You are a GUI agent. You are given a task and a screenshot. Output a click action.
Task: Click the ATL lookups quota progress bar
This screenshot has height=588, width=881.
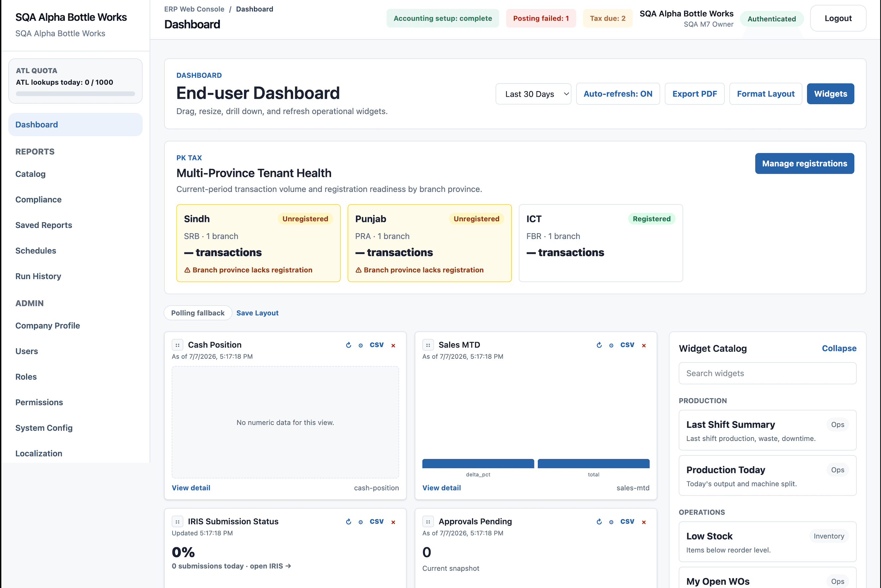pos(75,94)
